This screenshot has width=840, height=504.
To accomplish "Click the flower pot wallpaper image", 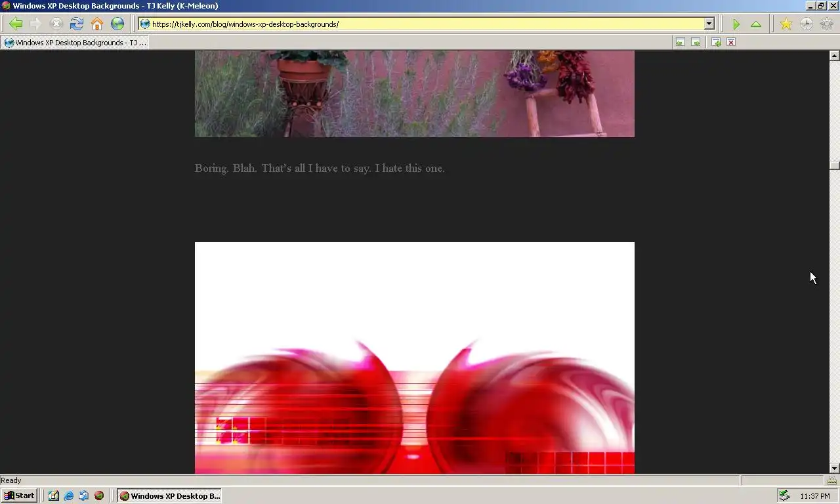I will click(x=415, y=94).
